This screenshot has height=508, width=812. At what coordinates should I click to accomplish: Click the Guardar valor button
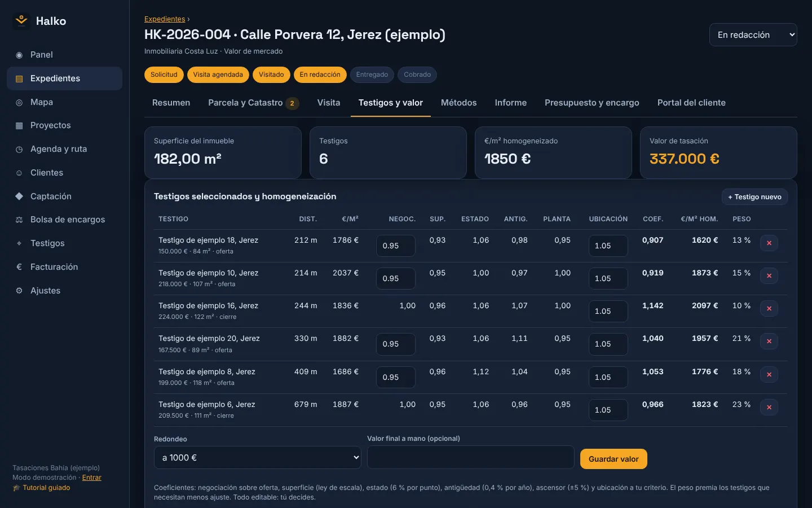pos(614,459)
